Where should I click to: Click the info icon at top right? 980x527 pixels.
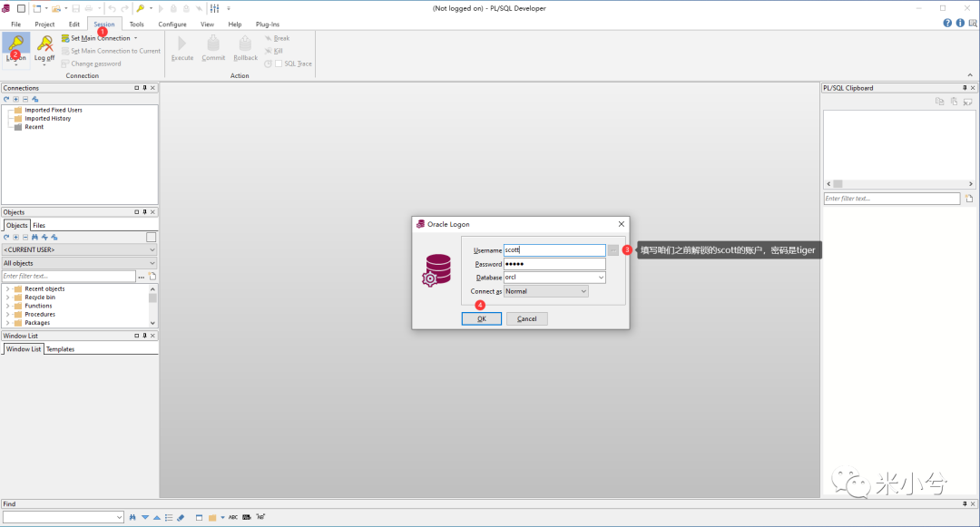(x=960, y=23)
